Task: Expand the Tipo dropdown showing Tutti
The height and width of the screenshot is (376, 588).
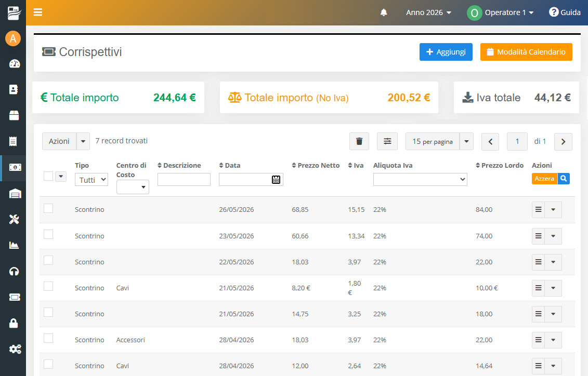Action: 92,180
